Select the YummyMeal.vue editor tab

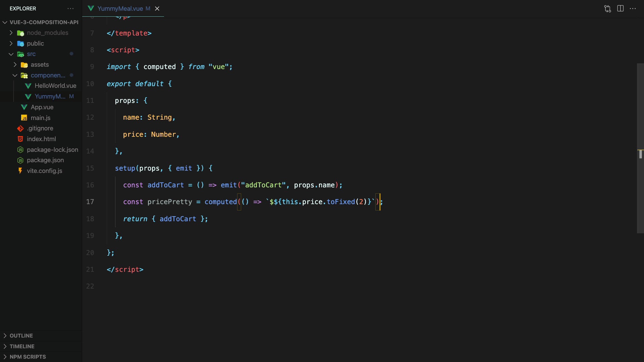[x=120, y=9]
